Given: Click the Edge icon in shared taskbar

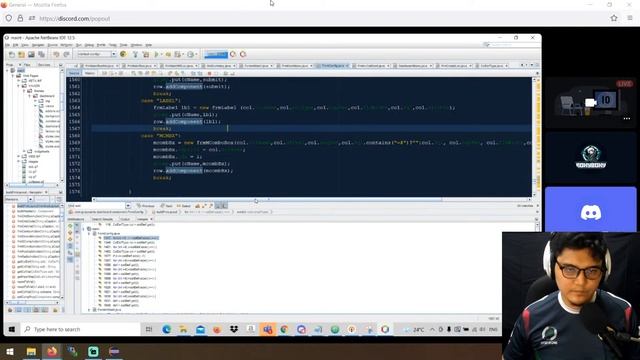Looking at the screenshot, I should tap(167, 329).
